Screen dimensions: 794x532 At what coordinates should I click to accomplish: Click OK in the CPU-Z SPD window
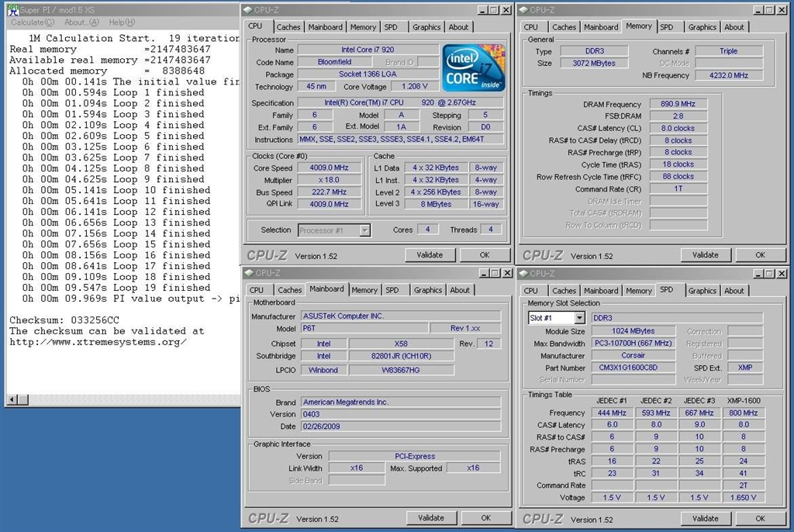(x=760, y=518)
